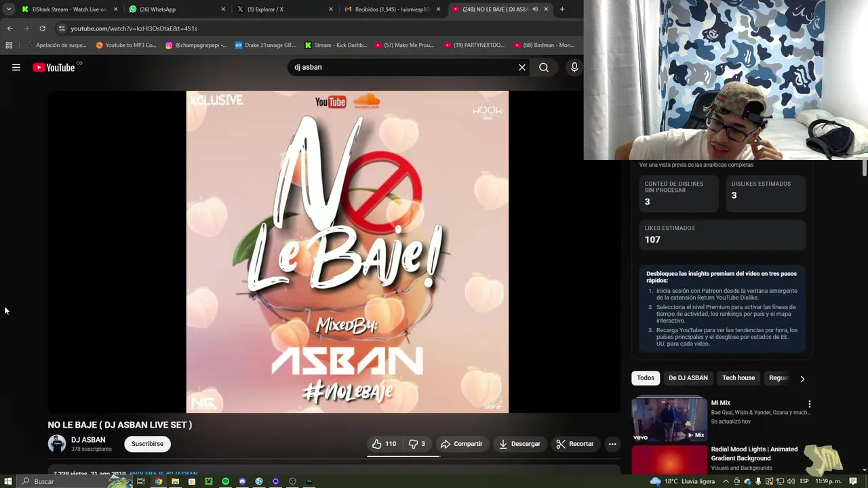Reload the current YouTube page
The width and height of the screenshot is (868, 488).
coord(42,28)
